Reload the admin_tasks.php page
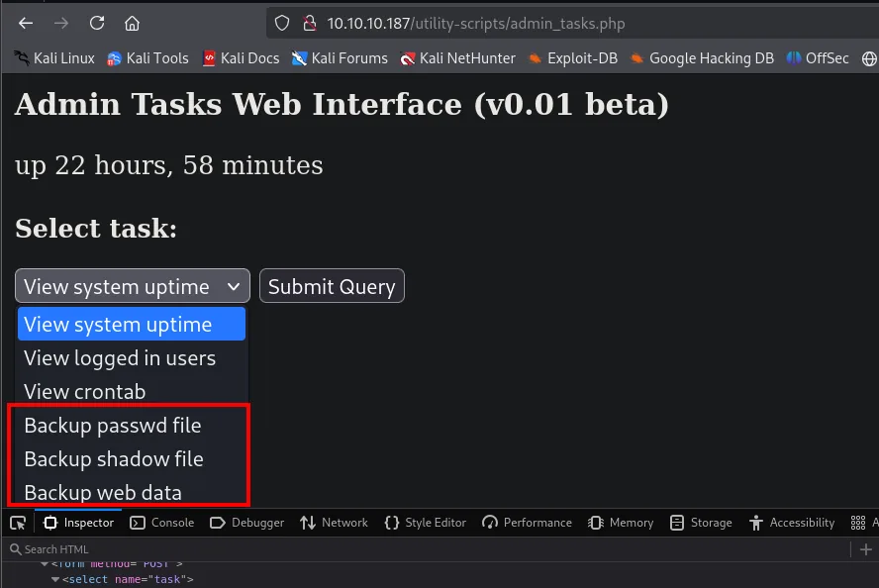This screenshot has height=588, width=879. (97, 24)
